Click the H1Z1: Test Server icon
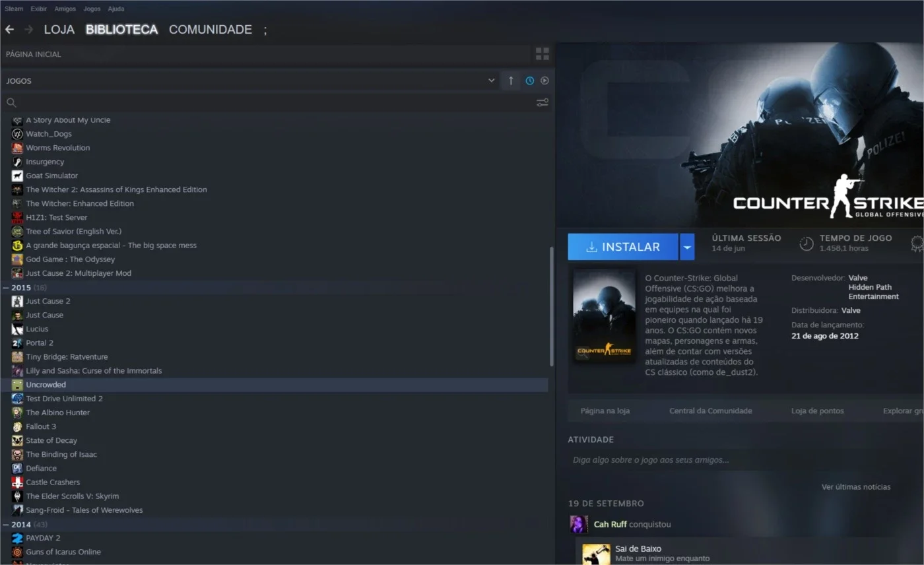The image size is (924, 565). pos(17,217)
